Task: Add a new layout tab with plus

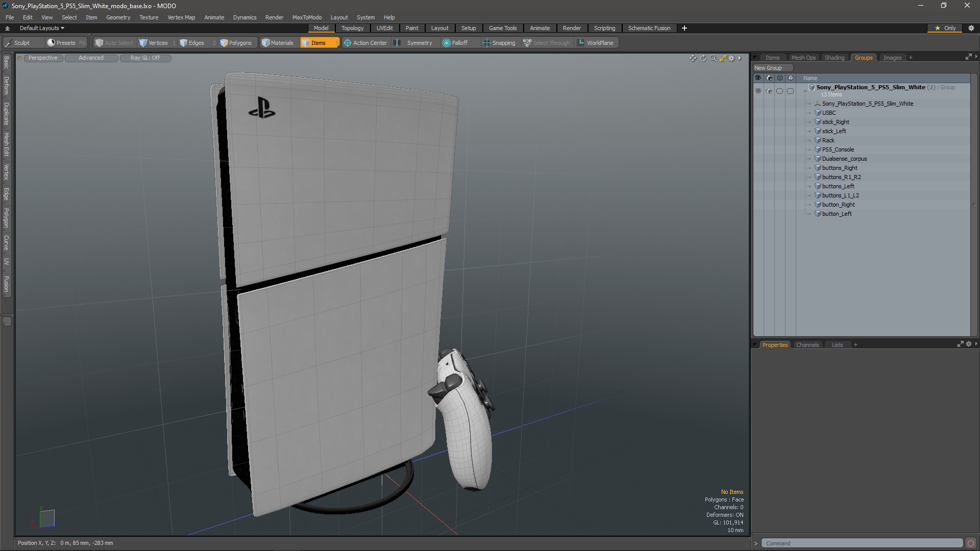Action: [684, 28]
